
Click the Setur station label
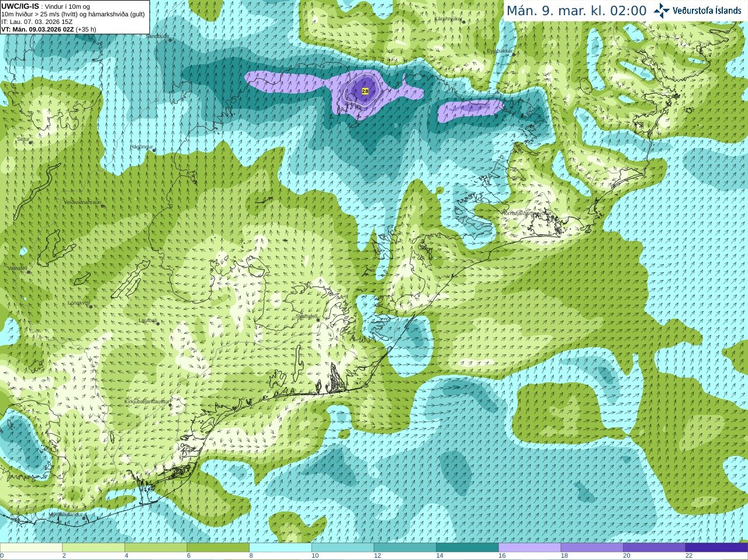click(x=23, y=139)
